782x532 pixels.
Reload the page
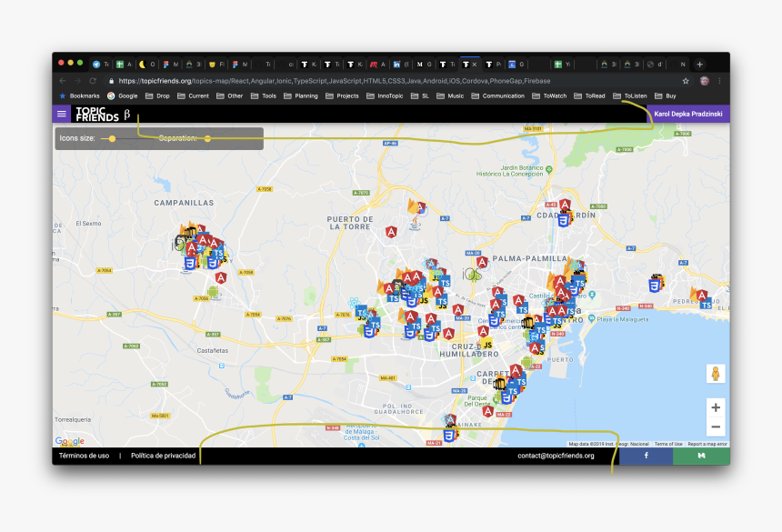point(93,81)
